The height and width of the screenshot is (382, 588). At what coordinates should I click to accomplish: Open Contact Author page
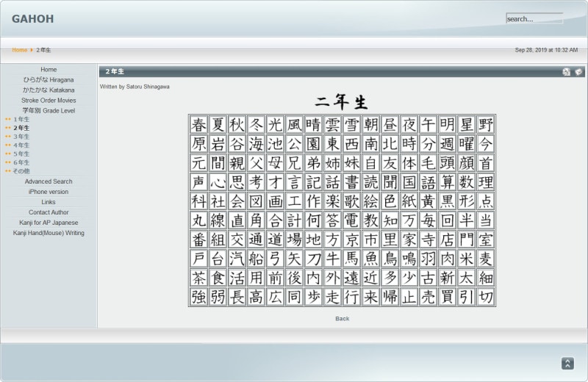tap(49, 212)
